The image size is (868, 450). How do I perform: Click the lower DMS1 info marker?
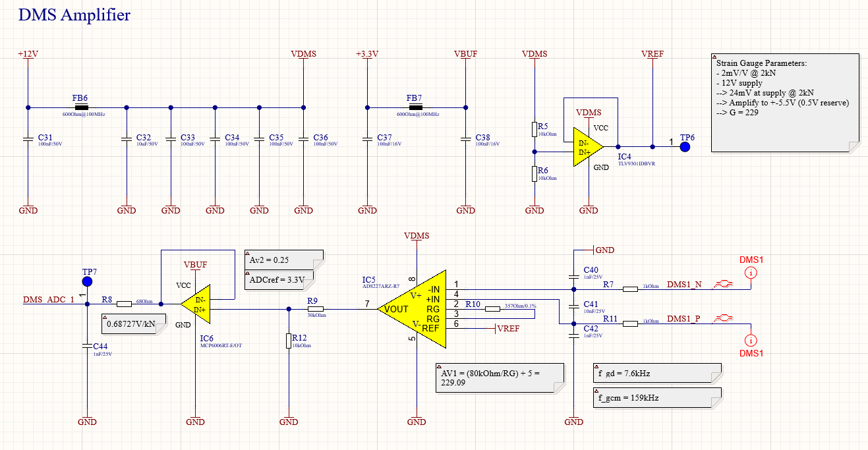pos(750,340)
